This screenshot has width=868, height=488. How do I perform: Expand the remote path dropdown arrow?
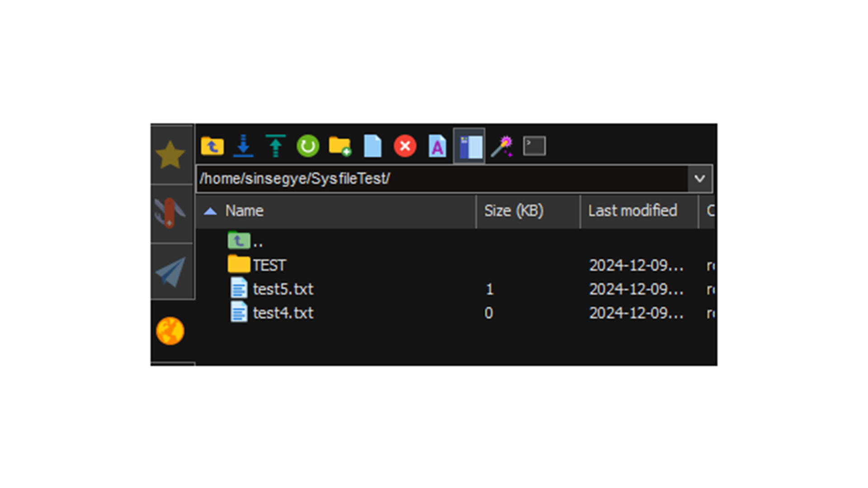click(x=699, y=179)
